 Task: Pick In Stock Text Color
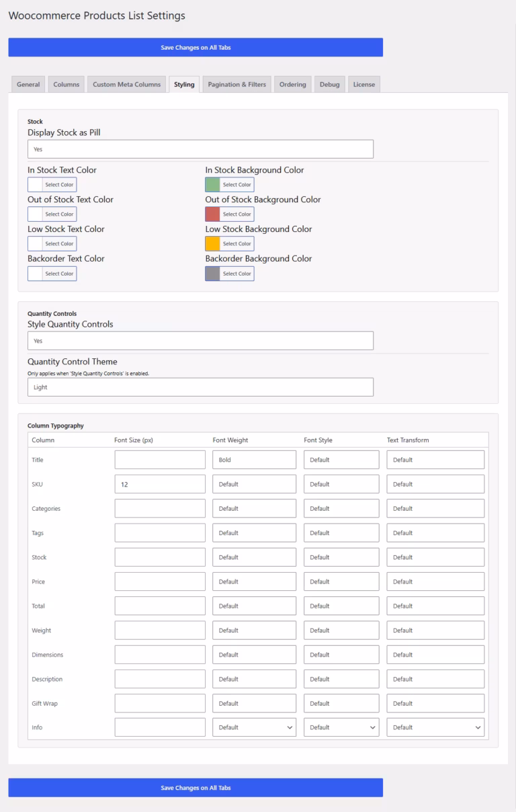[x=52, y=185]
